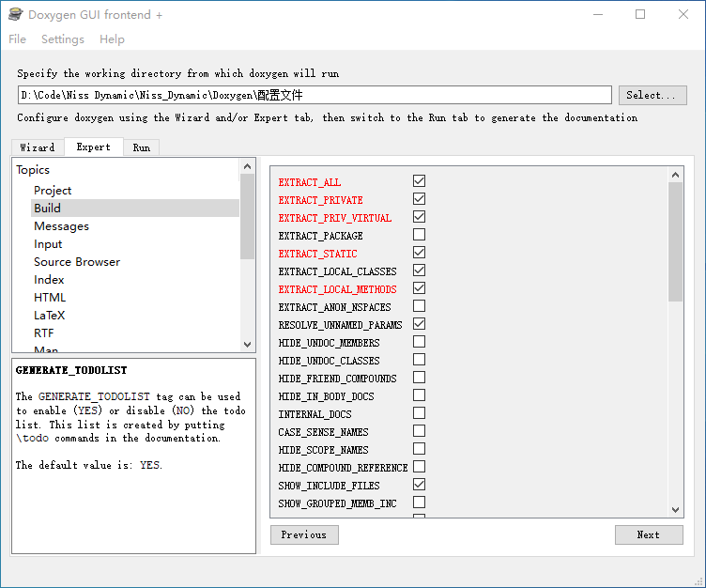The image size is (706, 588).
Task: Switch to the Wizard tab
Action: [x=38, y=147]
